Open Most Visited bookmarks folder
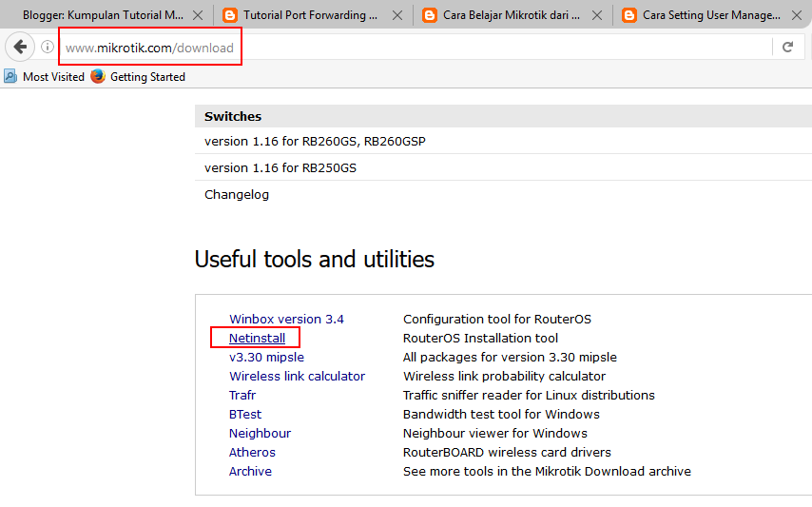The image size is (812, 507). tap(44, 77)
